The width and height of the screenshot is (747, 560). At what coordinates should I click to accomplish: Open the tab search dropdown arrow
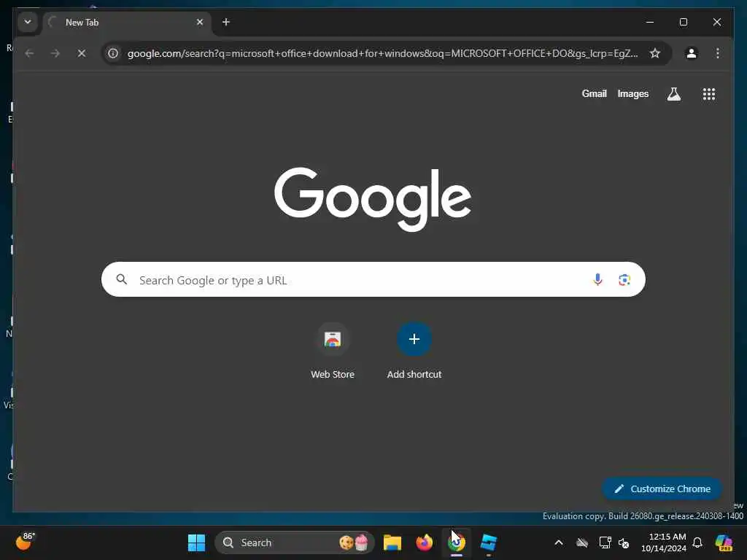click(28, 22)
